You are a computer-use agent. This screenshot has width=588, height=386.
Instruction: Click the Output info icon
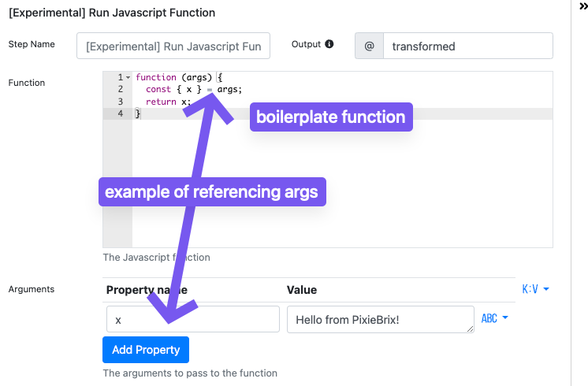[329, 44]
